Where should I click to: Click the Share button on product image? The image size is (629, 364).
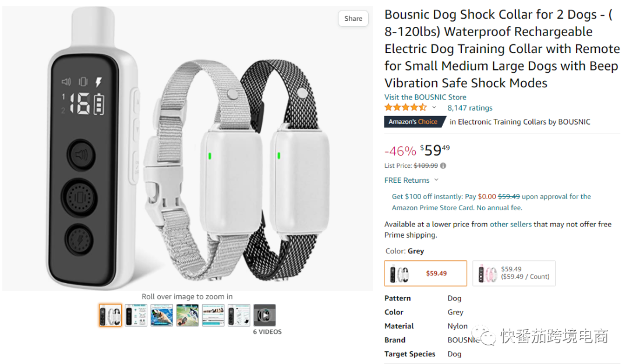tap(353, 19)
